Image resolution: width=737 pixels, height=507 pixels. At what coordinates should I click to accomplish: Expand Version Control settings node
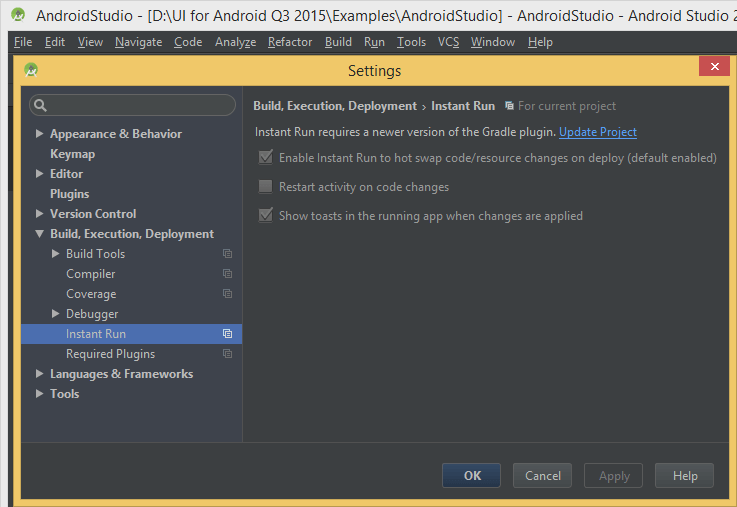tap(39, 213)
